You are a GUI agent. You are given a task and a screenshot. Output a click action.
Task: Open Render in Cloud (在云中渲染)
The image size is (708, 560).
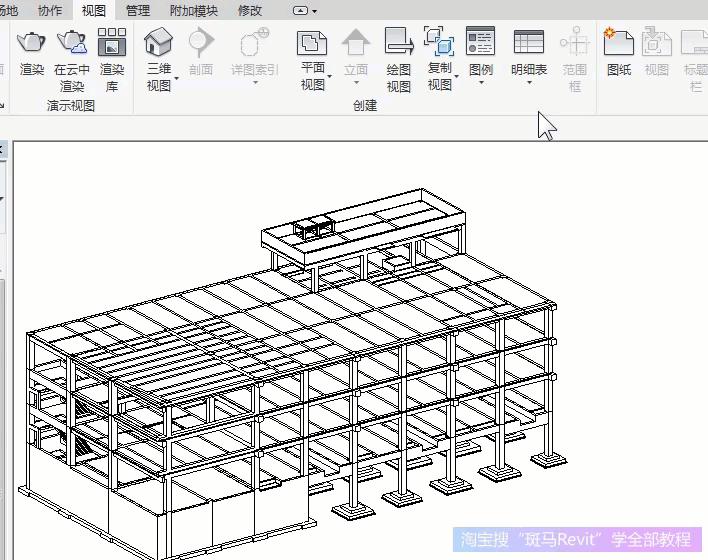[x=72, y=43]
